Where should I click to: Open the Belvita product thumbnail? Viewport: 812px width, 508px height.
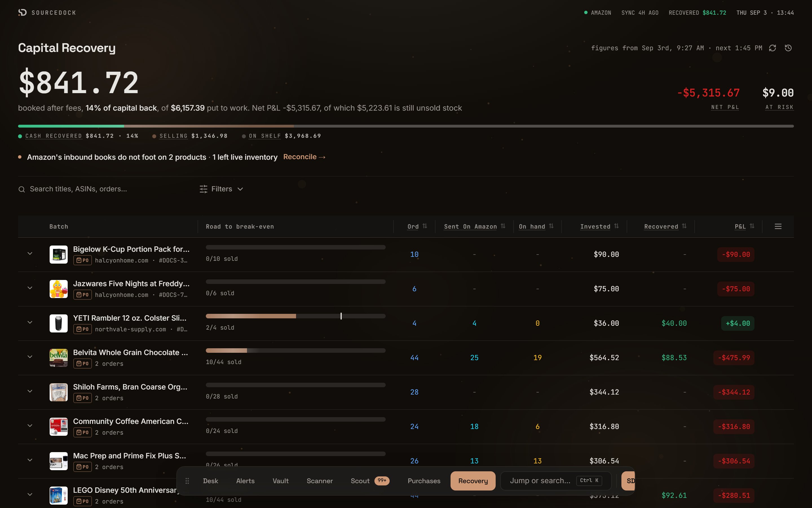click(58, 358)
